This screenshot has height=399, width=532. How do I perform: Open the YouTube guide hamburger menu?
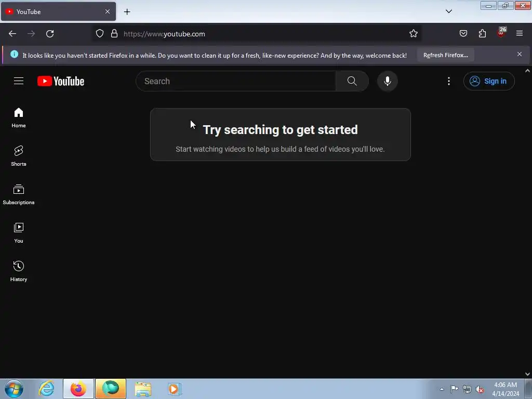19,81
